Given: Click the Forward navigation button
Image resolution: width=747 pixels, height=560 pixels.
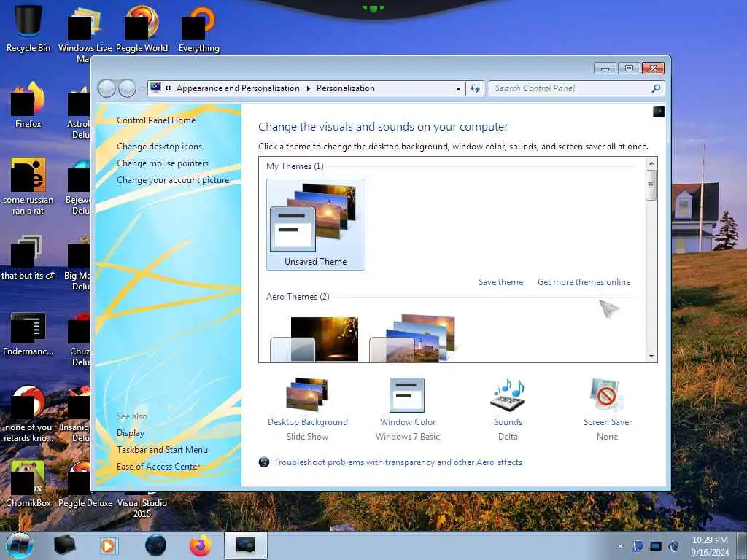Looking at the screenshot, I should [127, 88].
